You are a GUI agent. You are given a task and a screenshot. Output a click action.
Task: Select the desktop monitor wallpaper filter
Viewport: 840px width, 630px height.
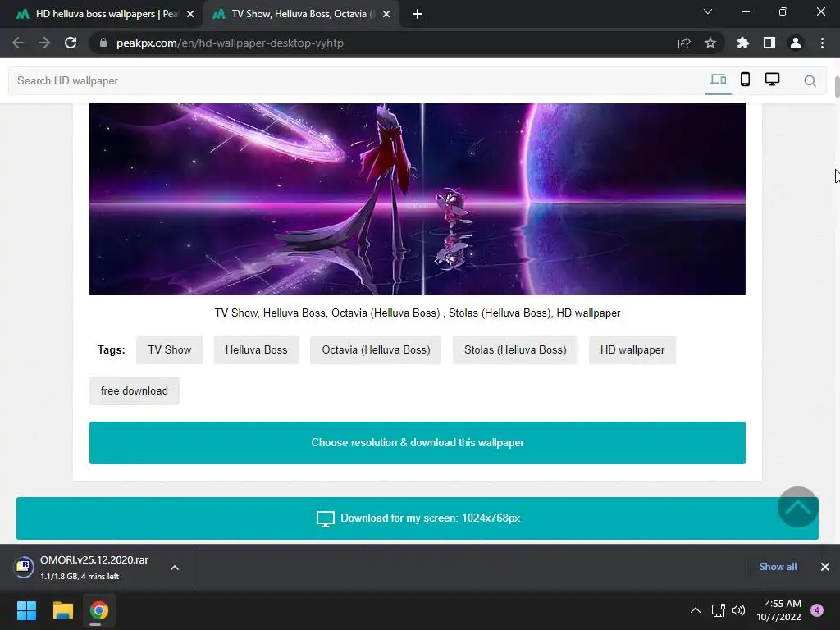[772, 80]
